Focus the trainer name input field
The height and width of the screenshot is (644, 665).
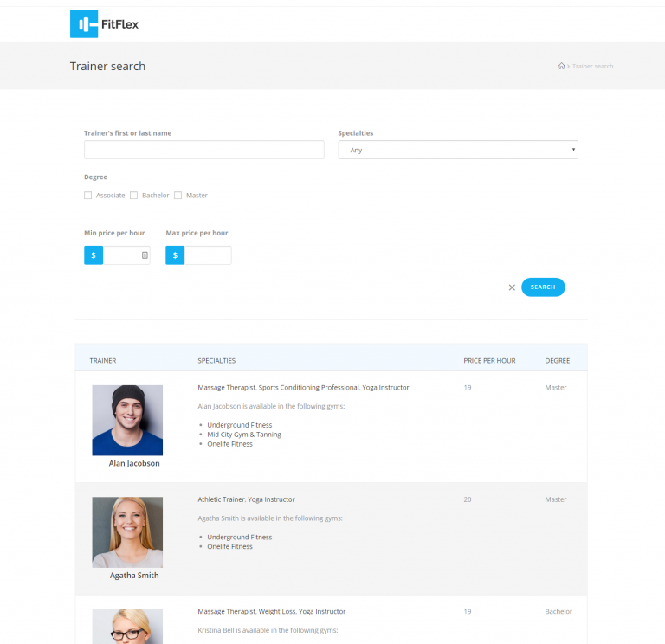204,150
